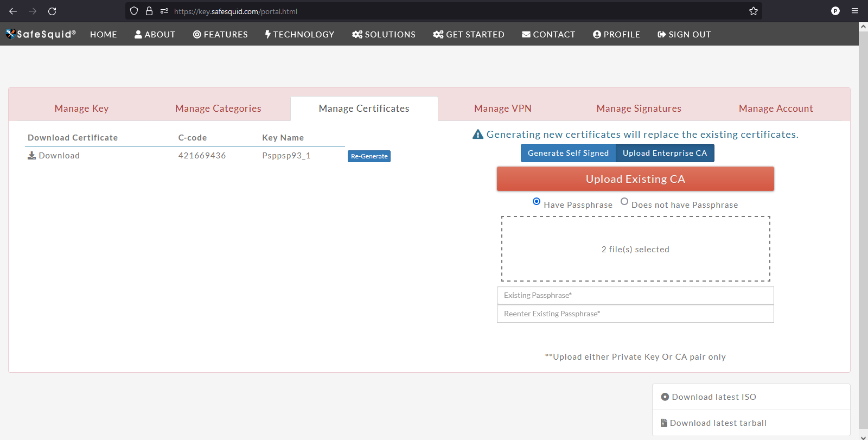The image size is (868, 440).
Task: Open the browser hamburger menu
Action: coord(855,11)
